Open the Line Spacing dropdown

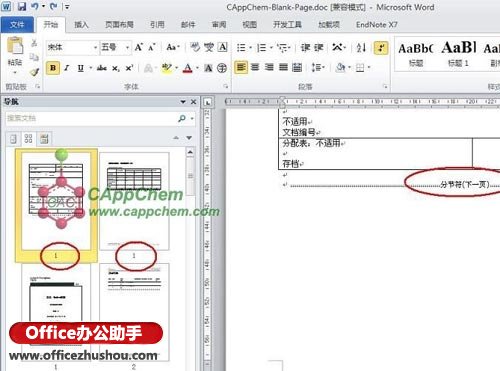click(318, 68)
